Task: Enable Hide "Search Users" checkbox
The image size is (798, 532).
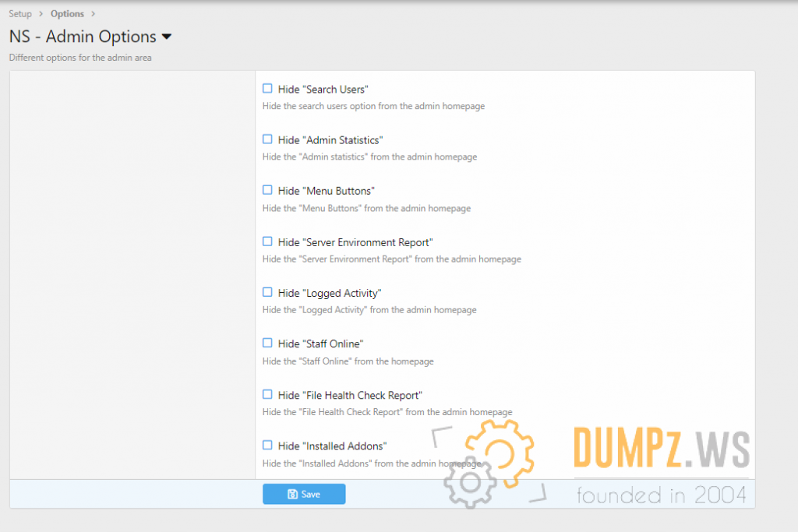Action: [x=267, y=89]
